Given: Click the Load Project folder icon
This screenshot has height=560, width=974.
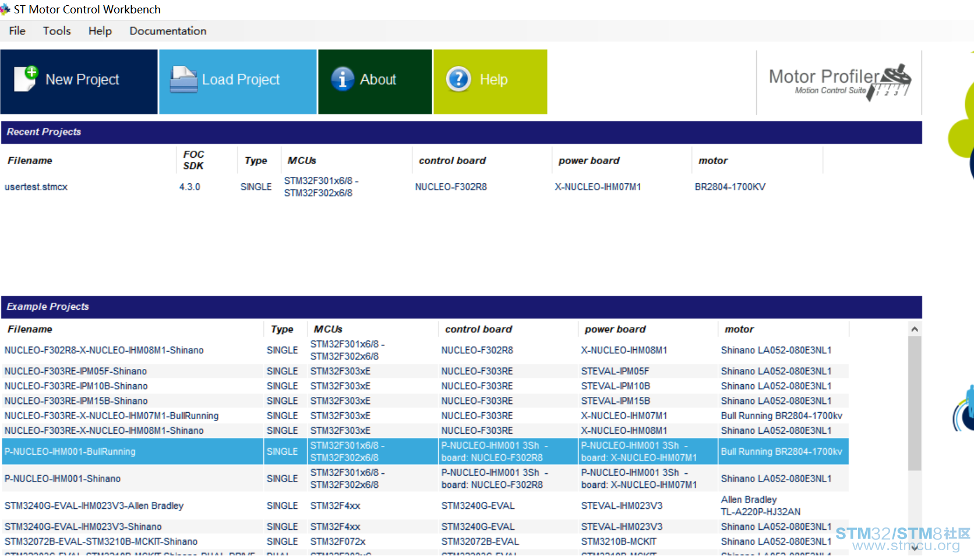Looking at the screenshot, I should coord(183,79).
